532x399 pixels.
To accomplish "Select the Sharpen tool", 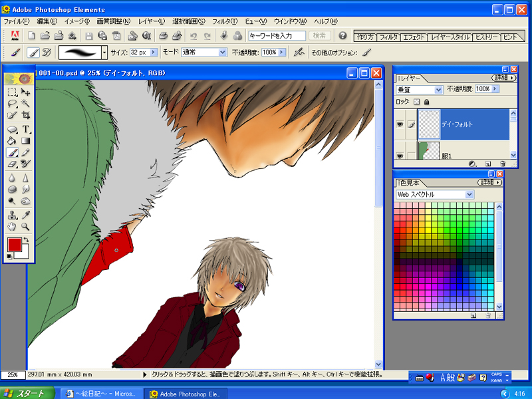I will (25, 178).
